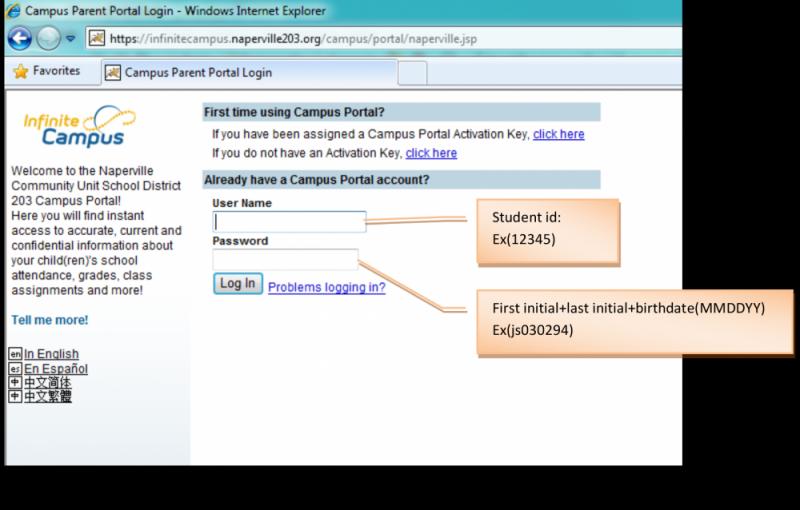The width and height of the screenshot is (800, 510).
Task: Select Simplified Chinese 中文简体 language link
Action: tap(47, 382)
